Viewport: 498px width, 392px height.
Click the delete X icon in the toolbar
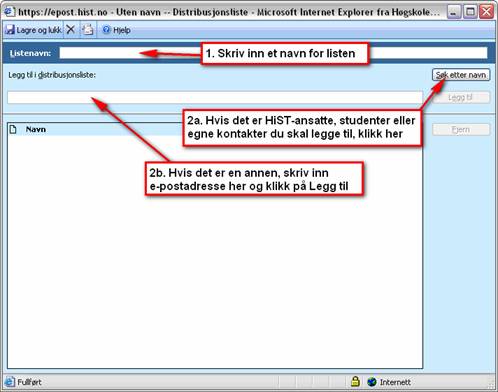click(71, 30)
